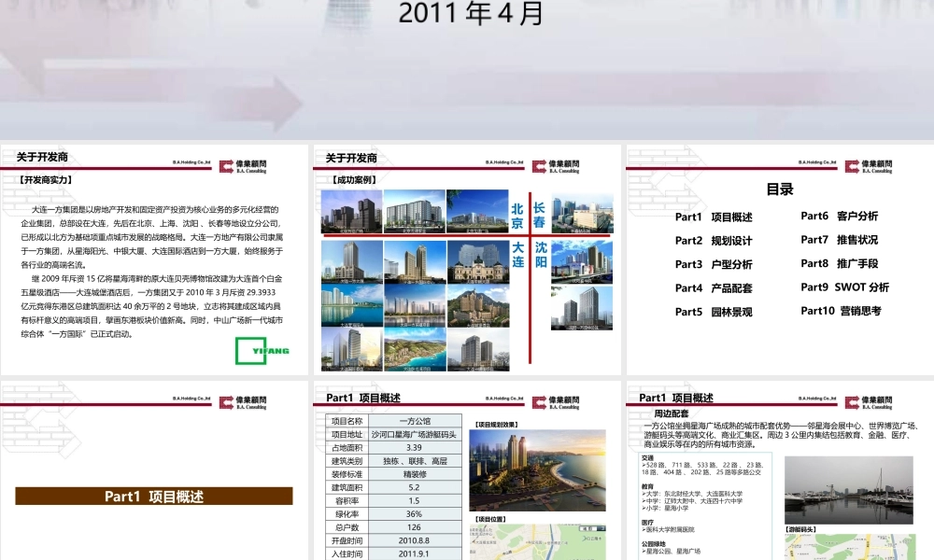Select Part8 推广手段 entry
The width and height of the screenshot is (934, 560).
tap(840, 263)
